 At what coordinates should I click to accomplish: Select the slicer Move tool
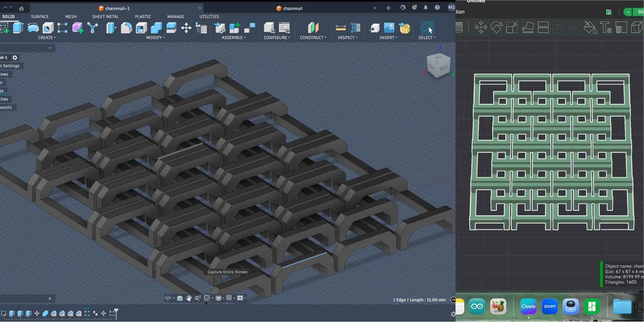(481, 27)
